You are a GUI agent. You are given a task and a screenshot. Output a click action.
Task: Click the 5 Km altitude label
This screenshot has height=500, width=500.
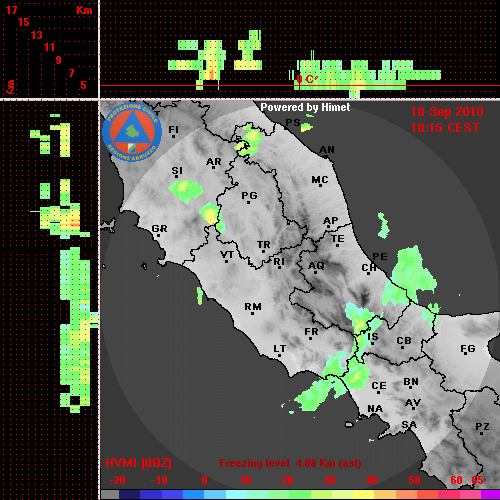tap(83, 85)
